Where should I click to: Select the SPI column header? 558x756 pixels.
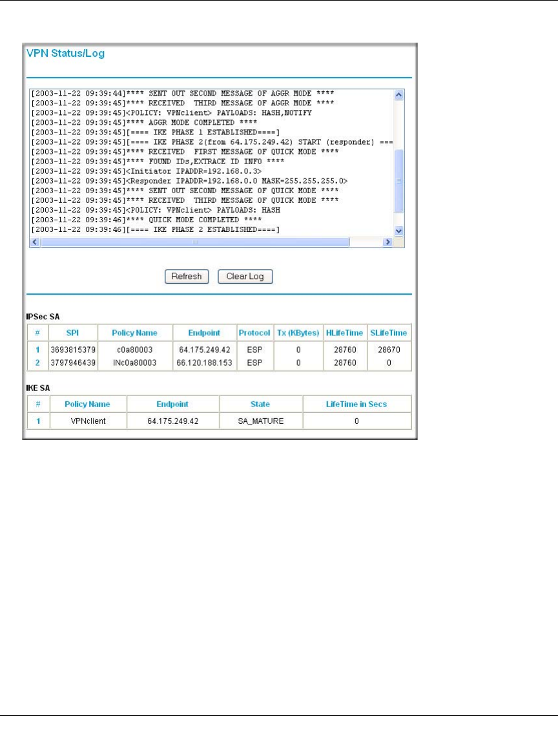pos(73,333)
